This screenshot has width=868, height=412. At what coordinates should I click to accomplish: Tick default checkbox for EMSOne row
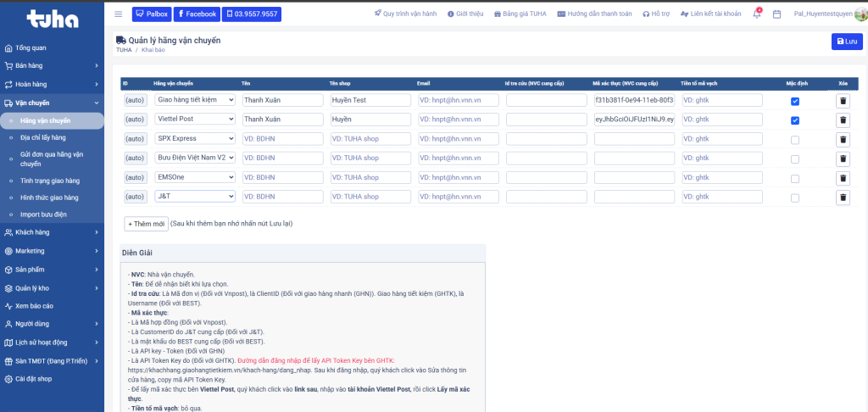click(794, 178)
